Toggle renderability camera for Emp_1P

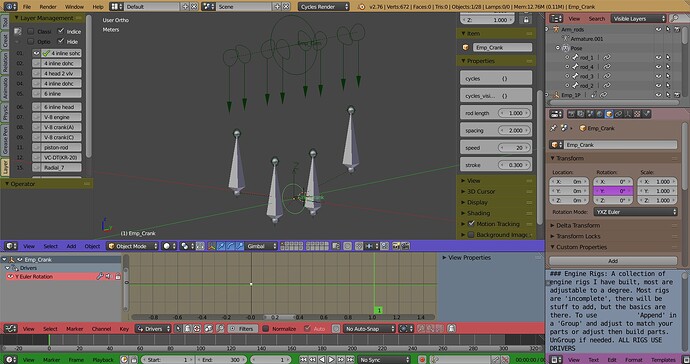pyautogui.click(x=676, y=95)
